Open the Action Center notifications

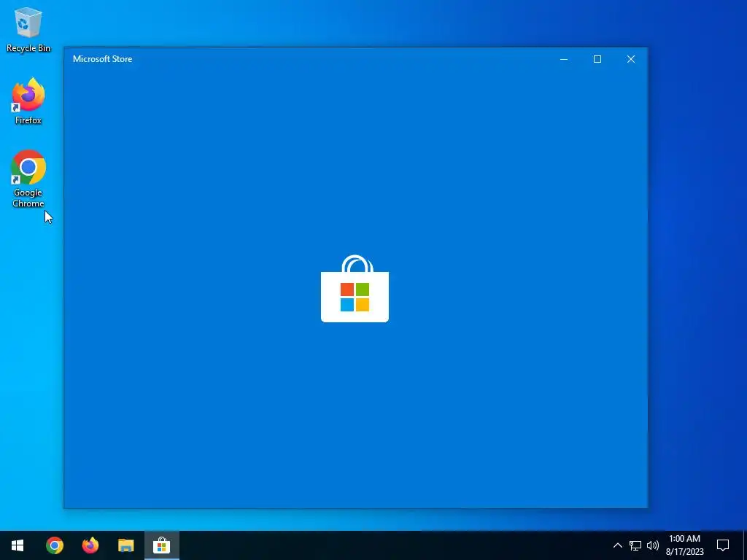[x=723, y=545]
